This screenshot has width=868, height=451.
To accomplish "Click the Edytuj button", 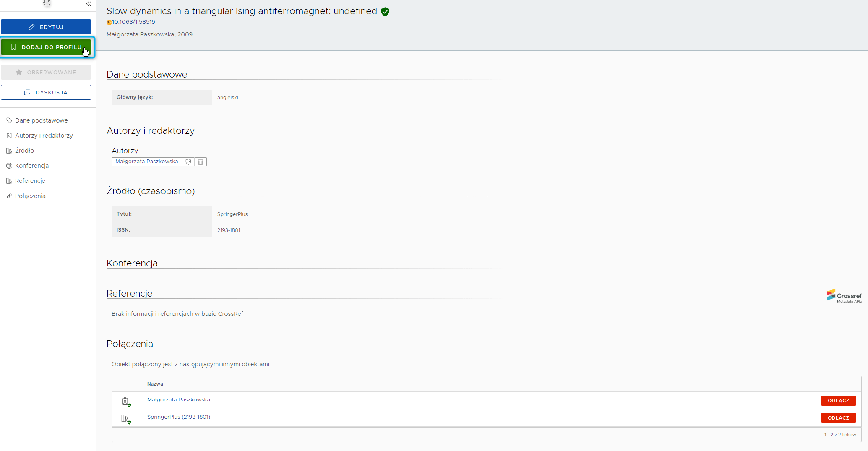I will pos(46,27).
